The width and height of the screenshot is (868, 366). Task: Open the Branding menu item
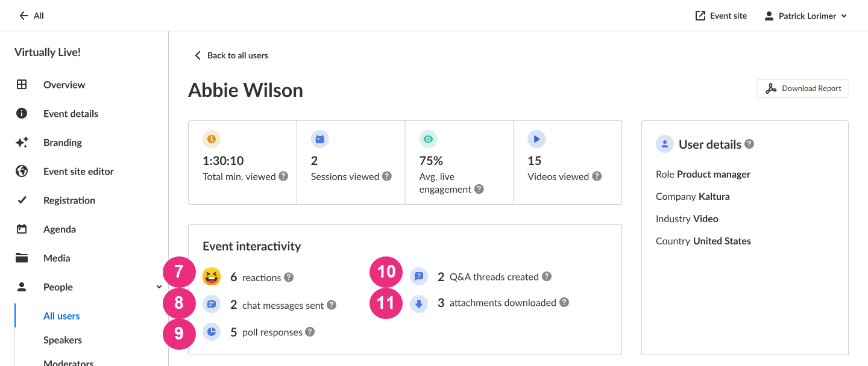click(62, 143)
